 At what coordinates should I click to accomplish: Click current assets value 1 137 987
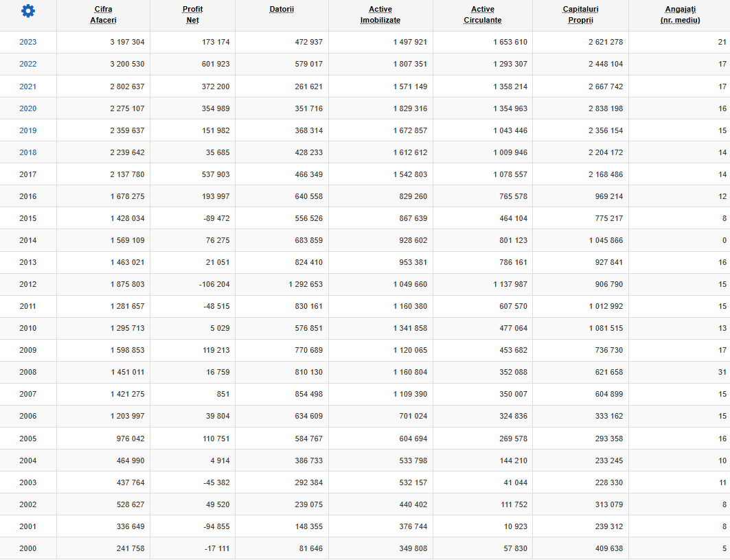510,284
